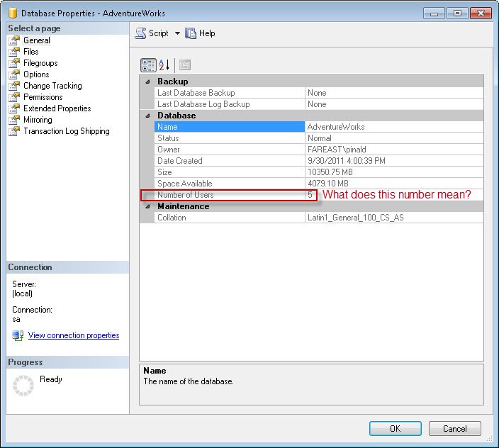Select the Space Available property row
Screen dimensions: 499x448
click(318, 184)
